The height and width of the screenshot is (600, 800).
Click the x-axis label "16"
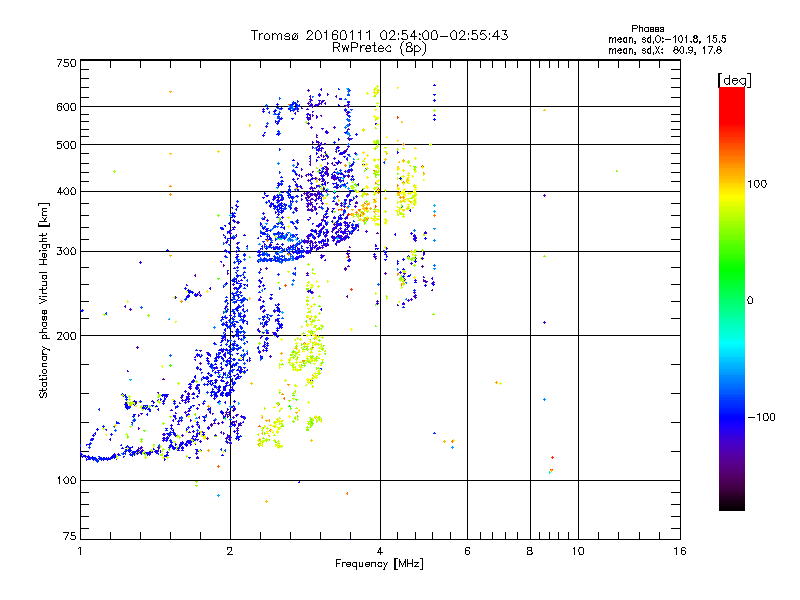[x=680, y=551]
